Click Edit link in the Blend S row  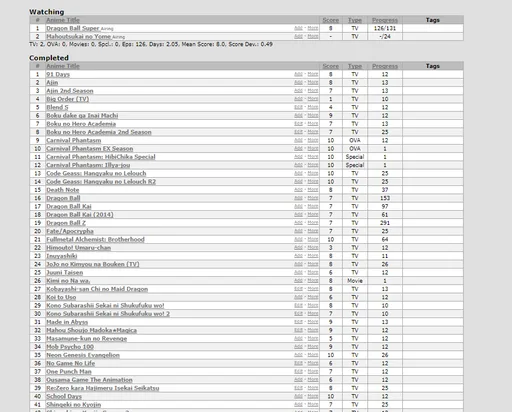click(298, 107)
